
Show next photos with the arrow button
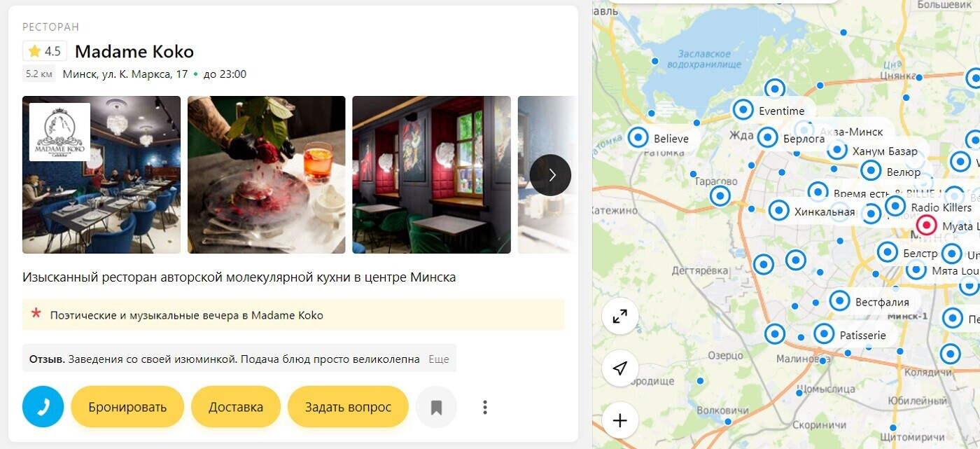(551, 175)
